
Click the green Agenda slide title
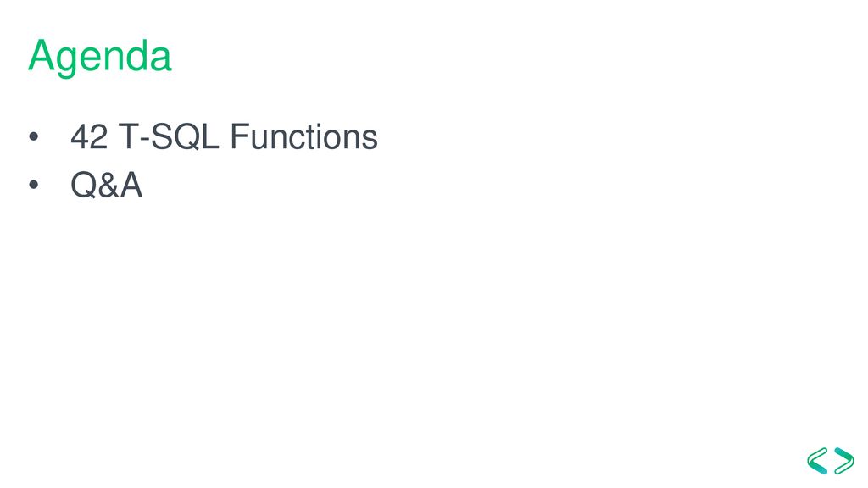pyautogui.click(x=100, y=58)
